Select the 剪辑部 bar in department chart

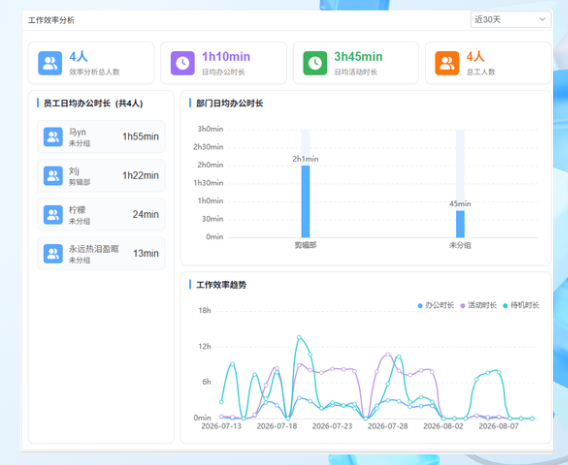[306, 201]
